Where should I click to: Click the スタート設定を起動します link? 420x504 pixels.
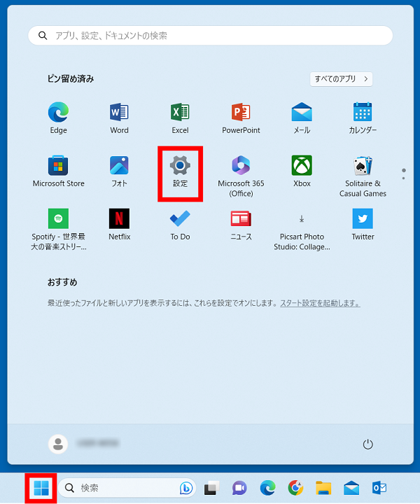(x=320, y=303)
